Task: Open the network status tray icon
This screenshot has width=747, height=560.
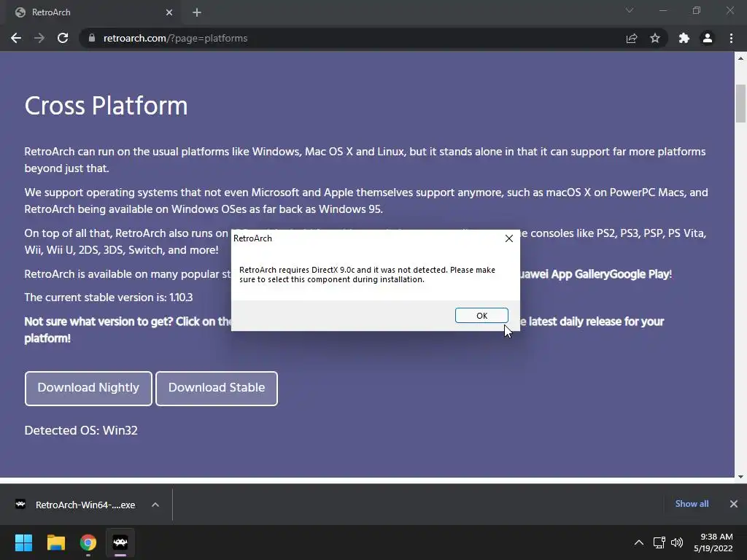Action: click(x=659, y=542)
